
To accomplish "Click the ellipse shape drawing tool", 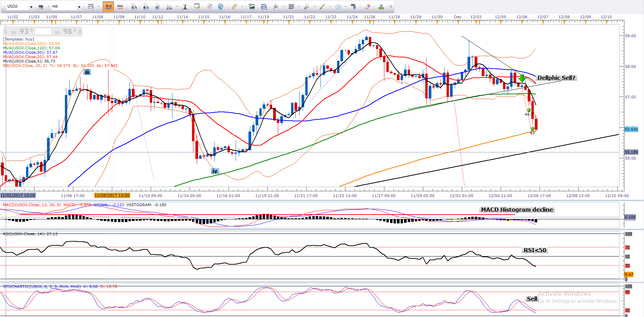I will pos(338,6).
